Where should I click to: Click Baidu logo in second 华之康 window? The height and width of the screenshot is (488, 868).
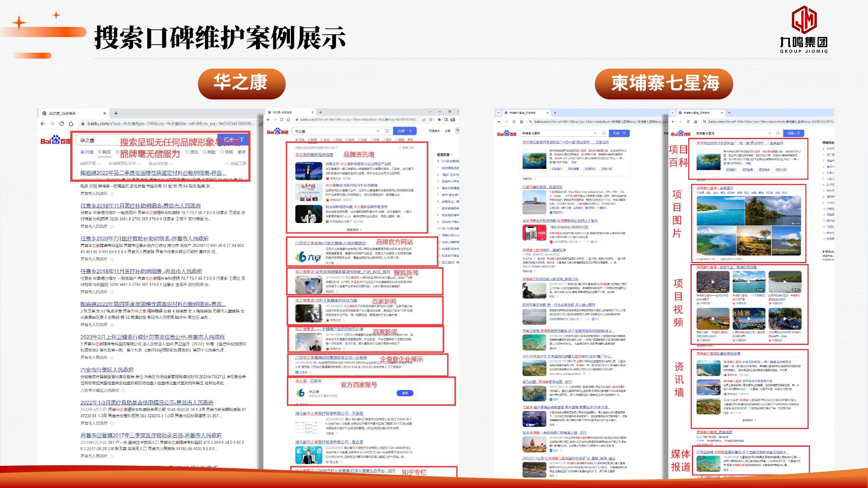[277, 131]
